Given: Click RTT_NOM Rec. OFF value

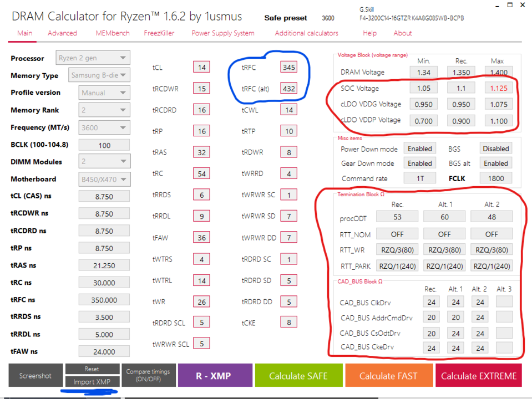Looking at the screenshot, I should point(397,234).
